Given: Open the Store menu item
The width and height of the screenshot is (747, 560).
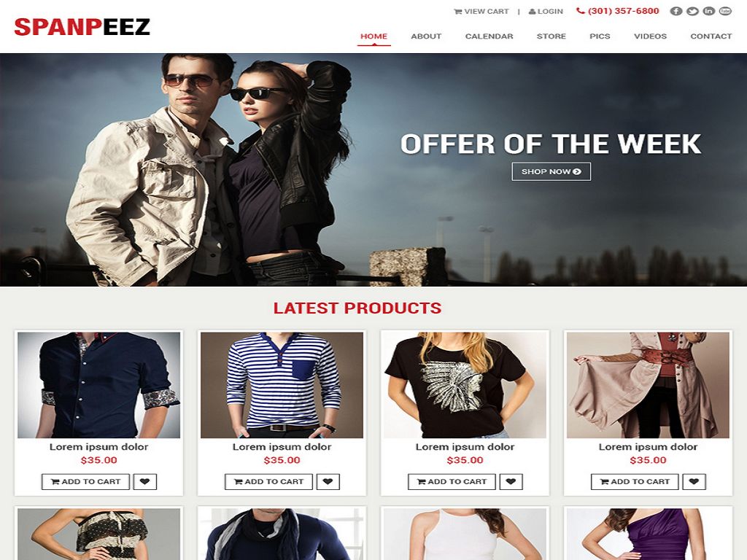Looking at the screenshot, I should coord(551,36).
